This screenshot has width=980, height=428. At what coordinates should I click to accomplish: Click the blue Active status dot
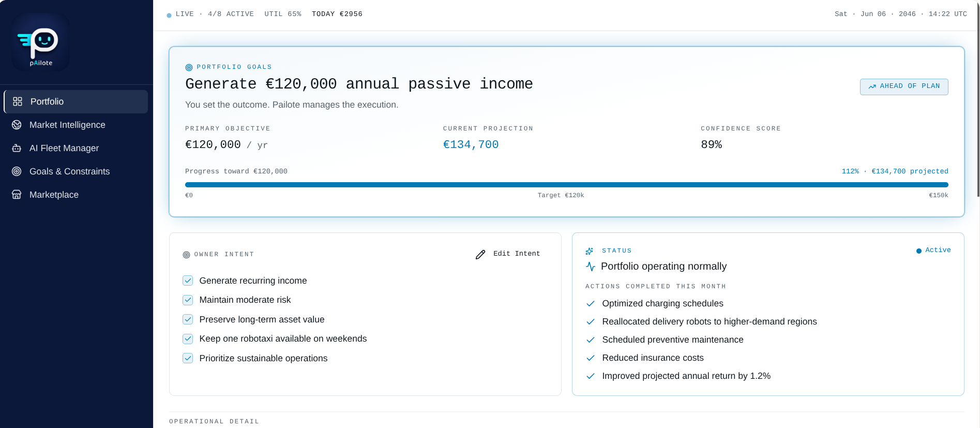coord(919,251)
